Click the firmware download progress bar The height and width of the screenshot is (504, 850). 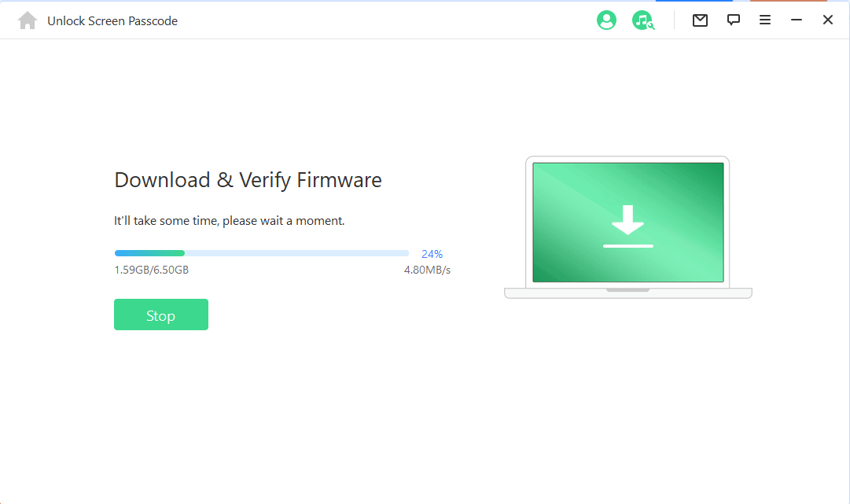click(x=262, y=253)
